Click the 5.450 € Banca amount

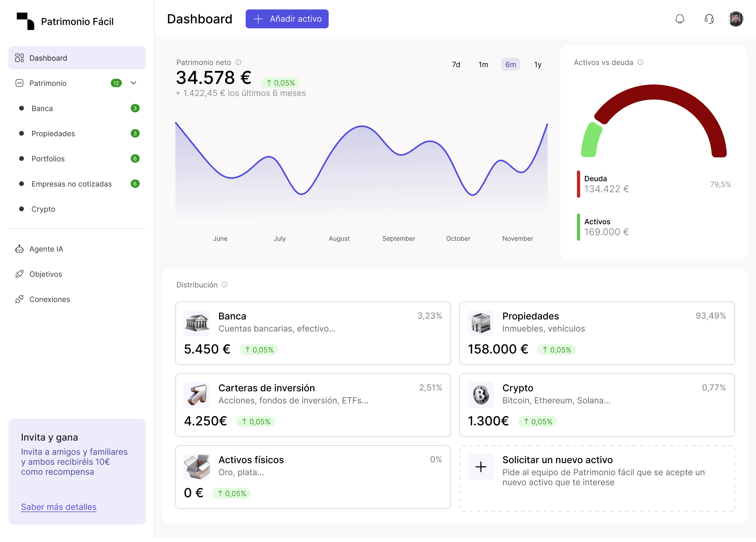[x=207, y=349]
